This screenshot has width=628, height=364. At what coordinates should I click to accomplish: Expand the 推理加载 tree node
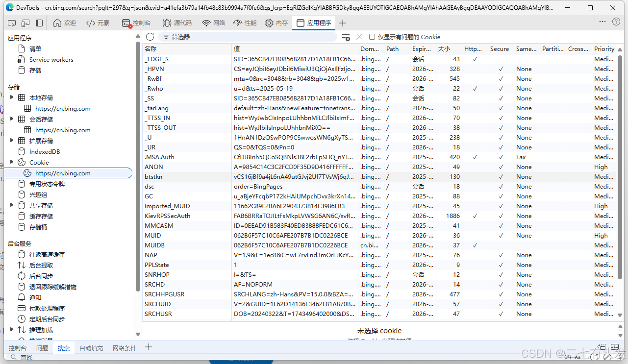12,330
